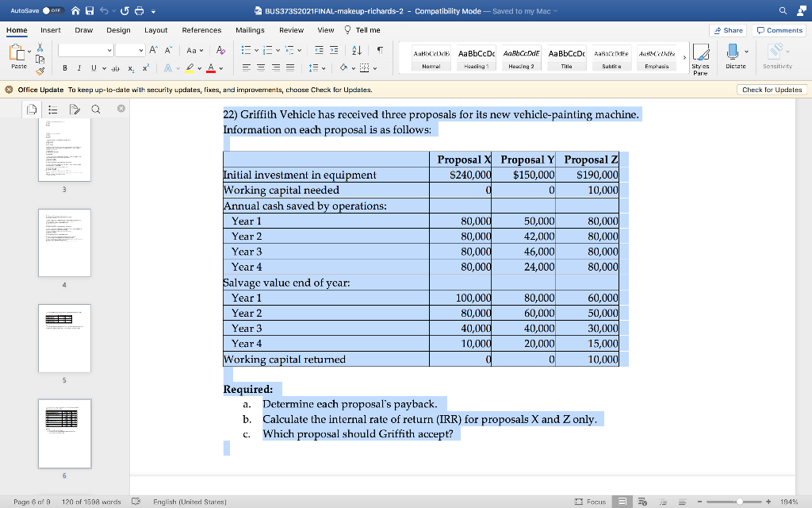Toggle bold formatting
812x508 pixels.
tap(65, 68)
